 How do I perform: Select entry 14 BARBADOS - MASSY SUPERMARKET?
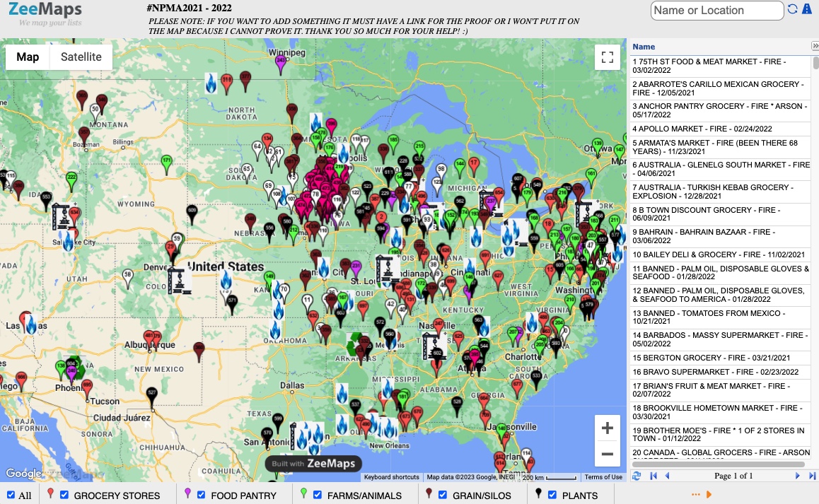pos(721,339)
